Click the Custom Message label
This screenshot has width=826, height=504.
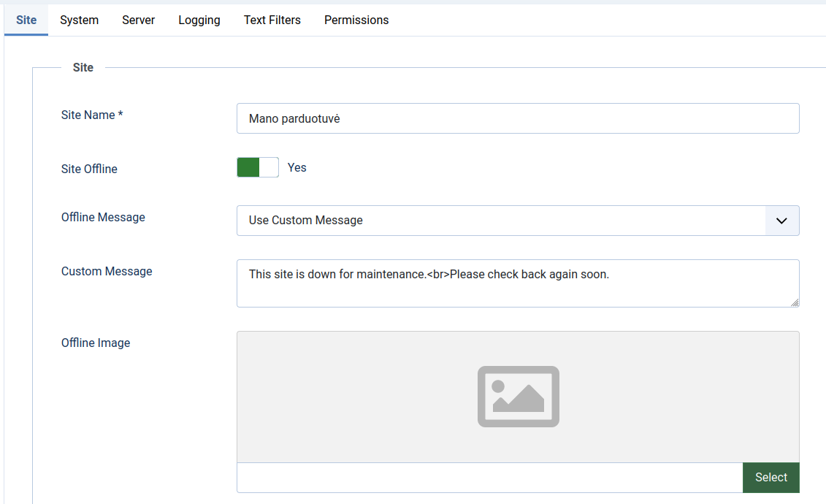(x=107, y=272)
